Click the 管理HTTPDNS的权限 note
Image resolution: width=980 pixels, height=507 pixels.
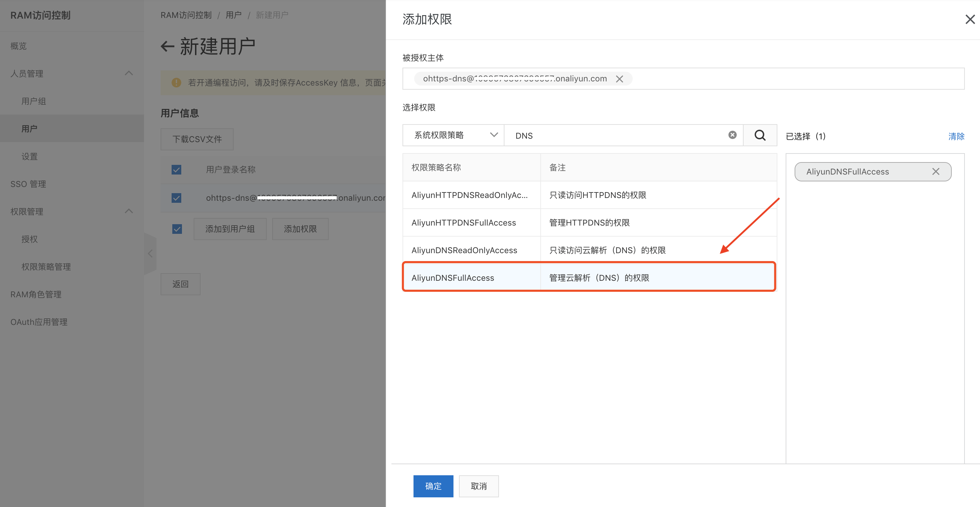(x=589, y=223)
